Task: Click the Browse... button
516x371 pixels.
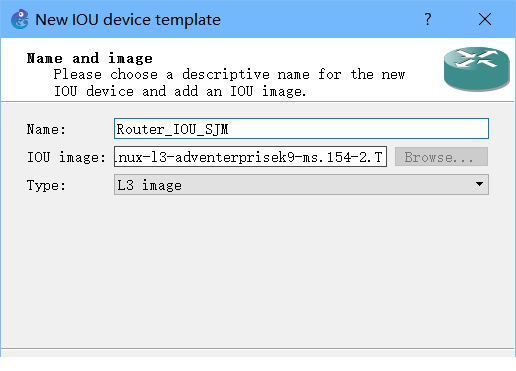Action: pos(441,157)
